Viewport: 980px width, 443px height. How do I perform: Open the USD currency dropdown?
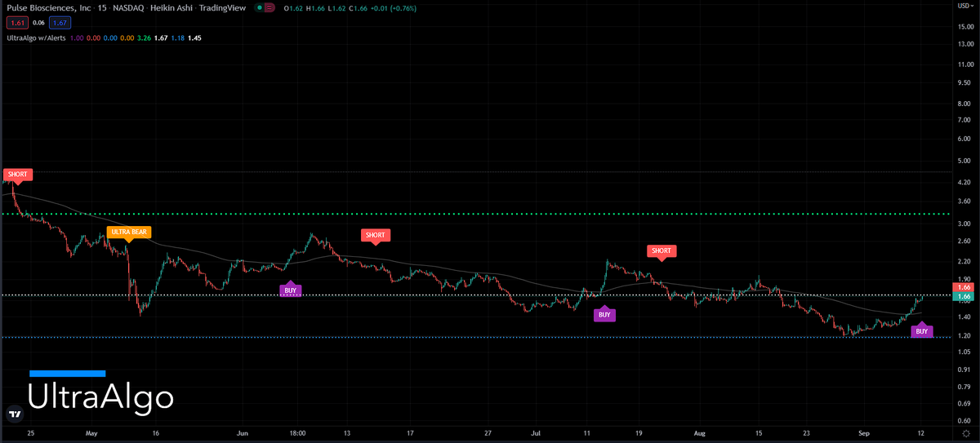click(x=964, y=7)
